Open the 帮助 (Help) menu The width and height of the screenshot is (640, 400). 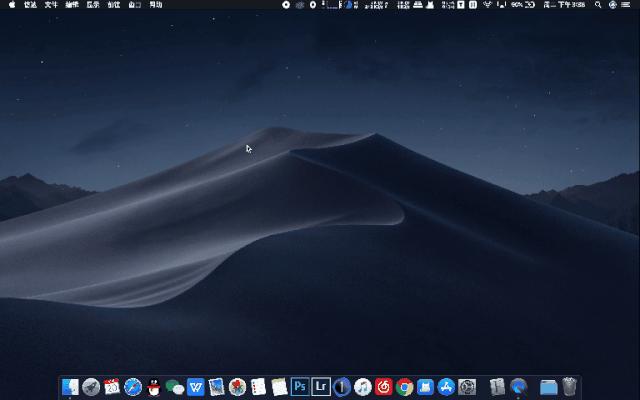click(155, 5)
